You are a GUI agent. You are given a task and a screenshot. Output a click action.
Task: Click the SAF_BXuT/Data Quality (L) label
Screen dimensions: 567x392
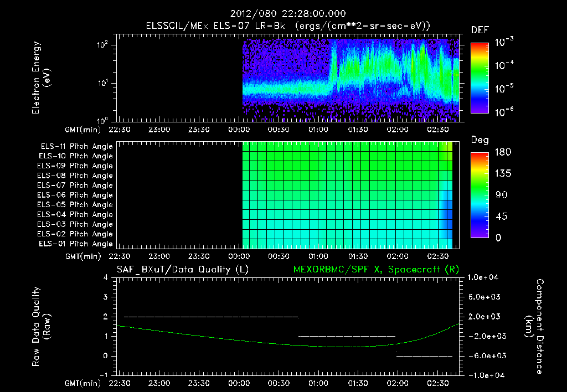click(183, 270)
